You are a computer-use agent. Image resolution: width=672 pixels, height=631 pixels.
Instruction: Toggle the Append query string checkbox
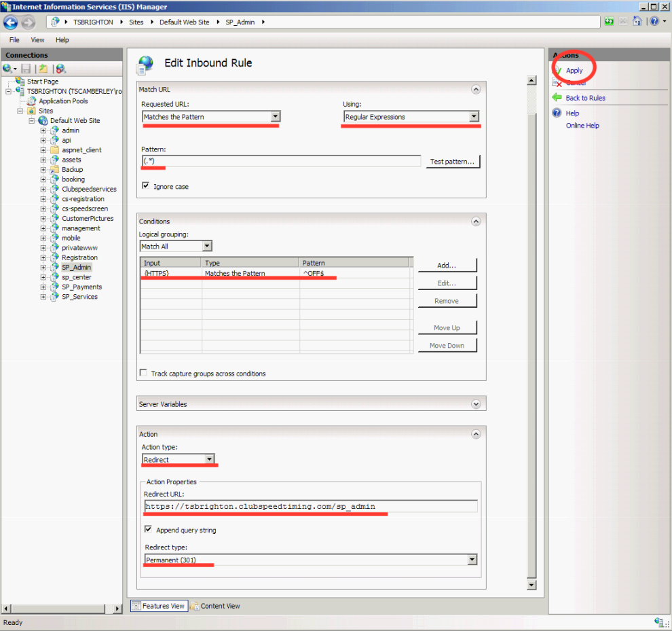148,529
